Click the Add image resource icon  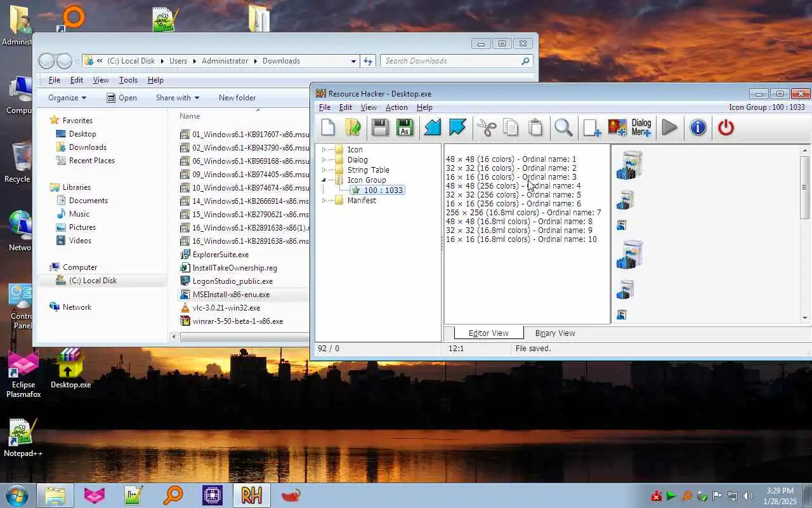(617, 128)
